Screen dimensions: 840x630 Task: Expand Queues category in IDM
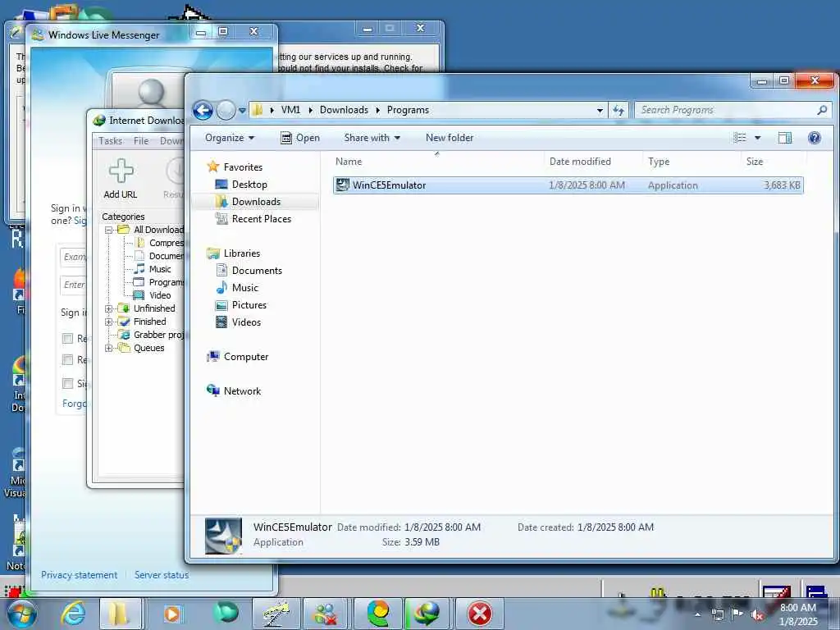tap(108, 348)
